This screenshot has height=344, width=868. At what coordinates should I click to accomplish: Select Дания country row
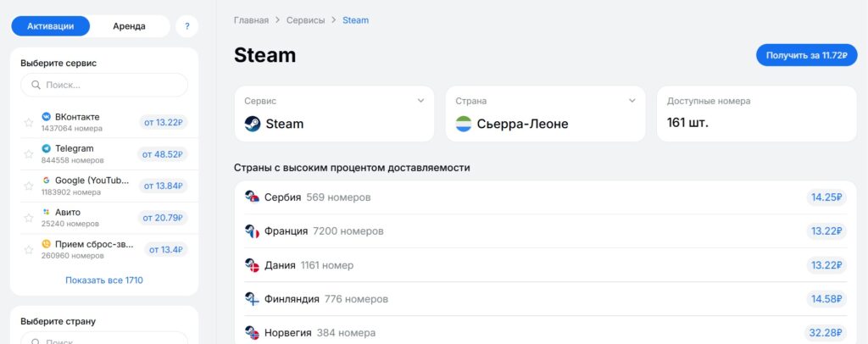coord(545,265)
